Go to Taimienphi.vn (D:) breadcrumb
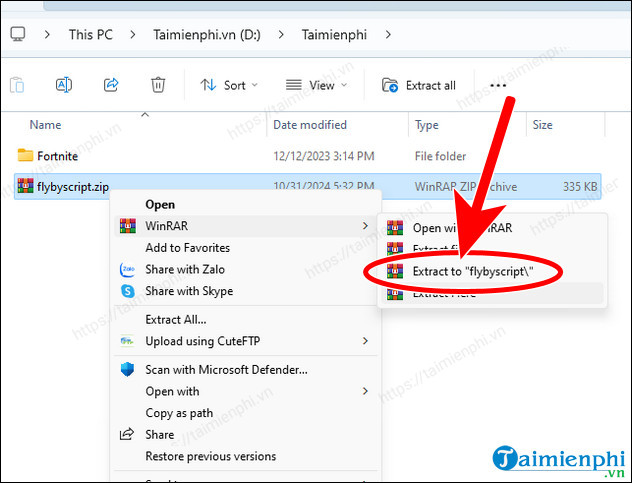The height and width of the screenshot is (483, 632). 207,35
